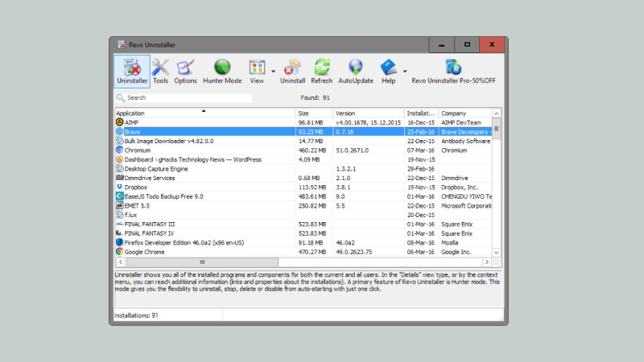Select Dashboard gHacks Technology News row
The image size is (644, 362).
303,159
